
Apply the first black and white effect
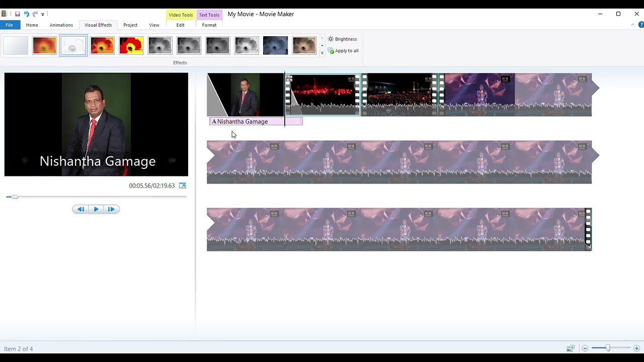point(160,45)
